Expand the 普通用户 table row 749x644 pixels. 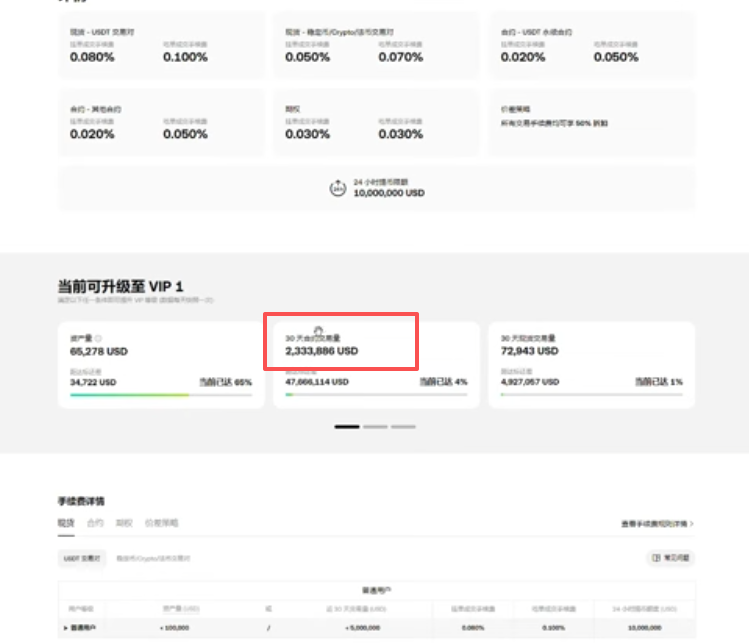(65, 628)
